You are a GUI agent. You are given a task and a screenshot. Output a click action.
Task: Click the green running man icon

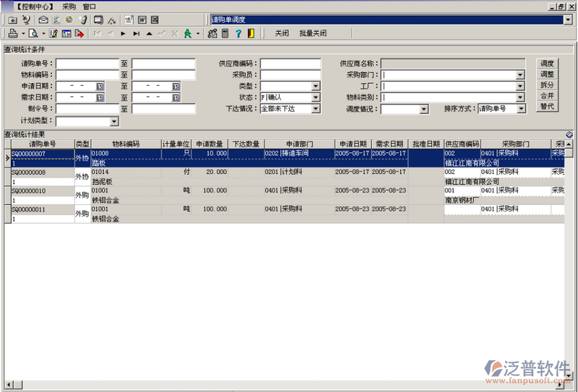[x=187, y=33]
